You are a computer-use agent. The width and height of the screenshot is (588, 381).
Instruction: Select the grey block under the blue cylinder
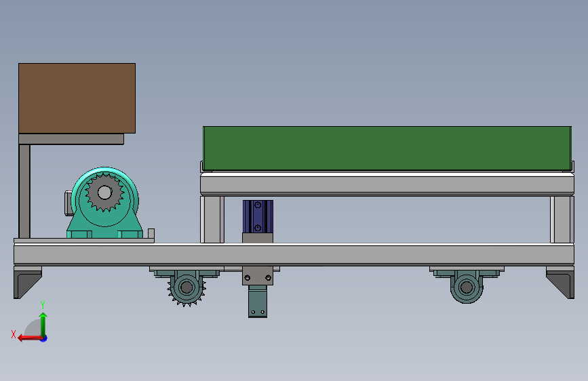(258, 238)
